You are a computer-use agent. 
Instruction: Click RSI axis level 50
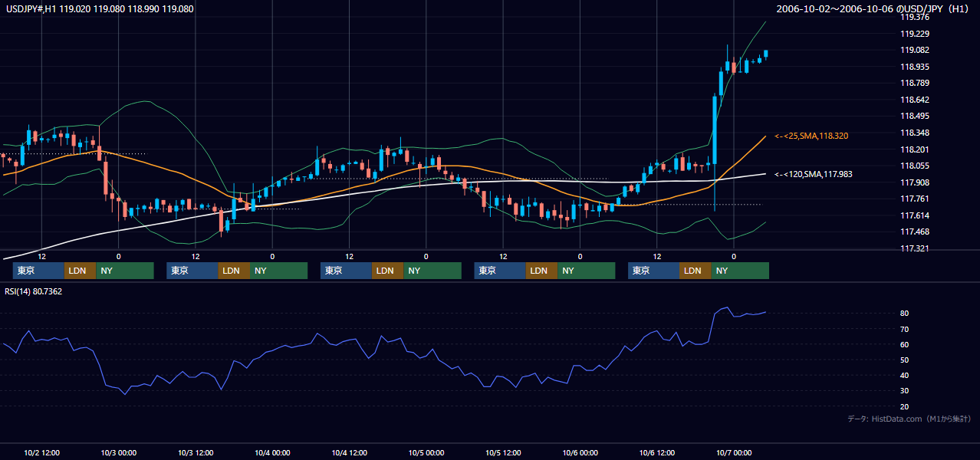point(904,360)
